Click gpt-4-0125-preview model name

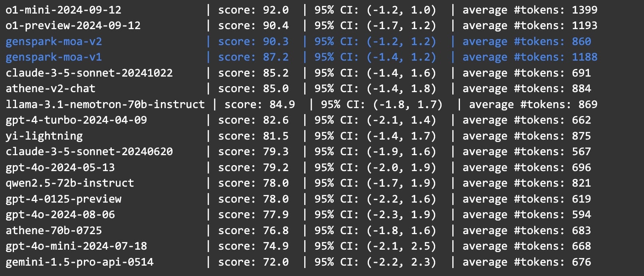click(x=63, y=199)
